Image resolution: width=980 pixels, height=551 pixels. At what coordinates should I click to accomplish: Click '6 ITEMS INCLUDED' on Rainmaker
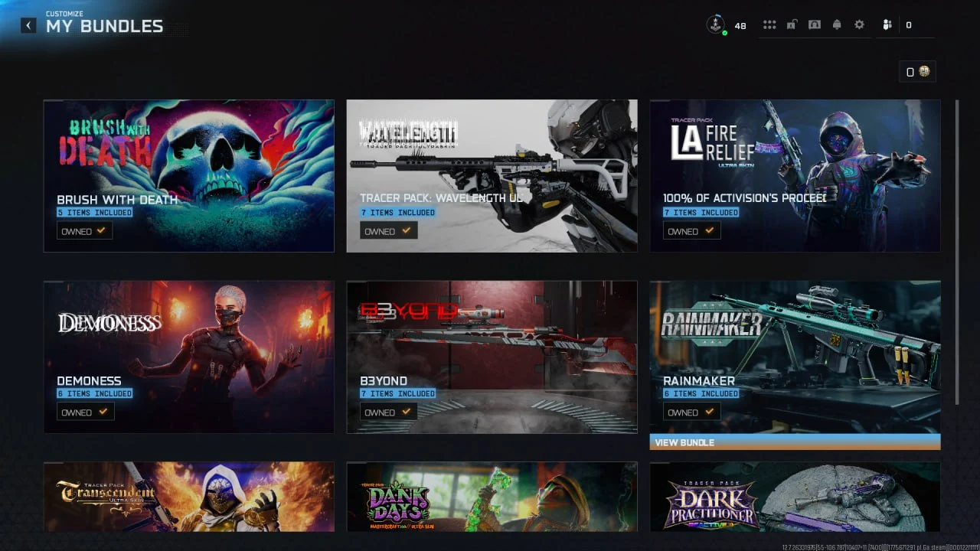701,393
